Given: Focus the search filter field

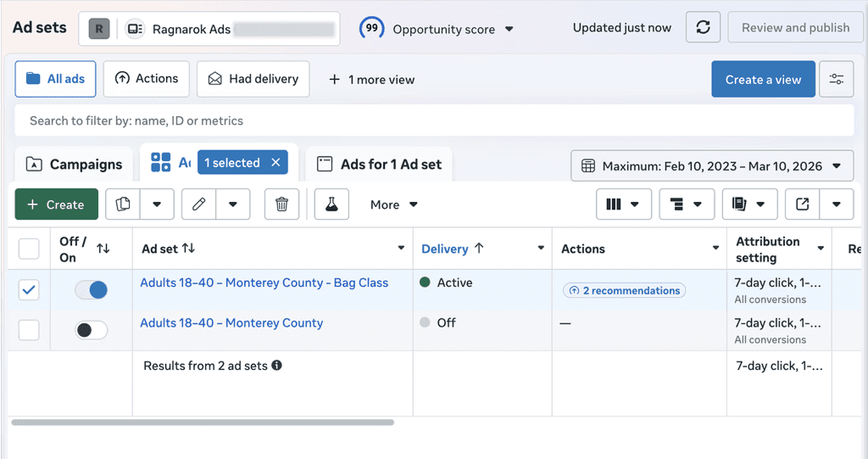Looking at the screenshot, I should pos(434,120).
